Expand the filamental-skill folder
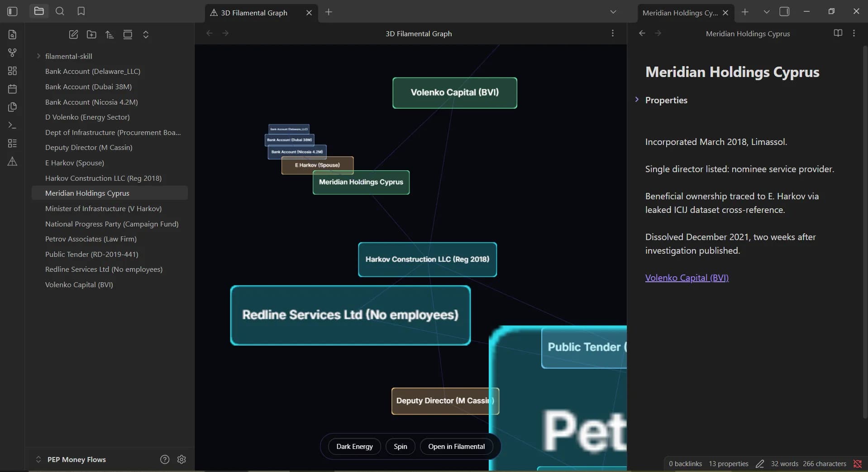The height and width of the screenshot is (472, 868). (38, 56)
